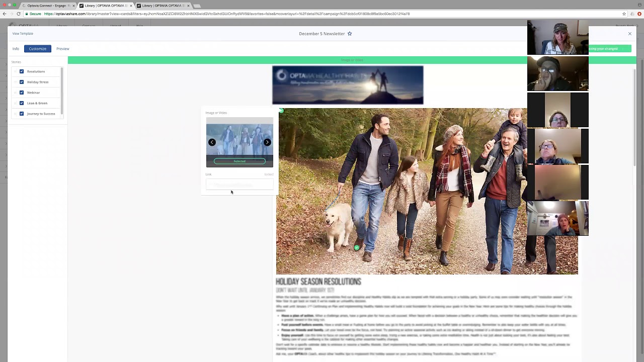Viewport: 644px width, 362px height.
Task: Click the OPTAVIA Healthy Habits banner image
Action: (x=348, y=85)
